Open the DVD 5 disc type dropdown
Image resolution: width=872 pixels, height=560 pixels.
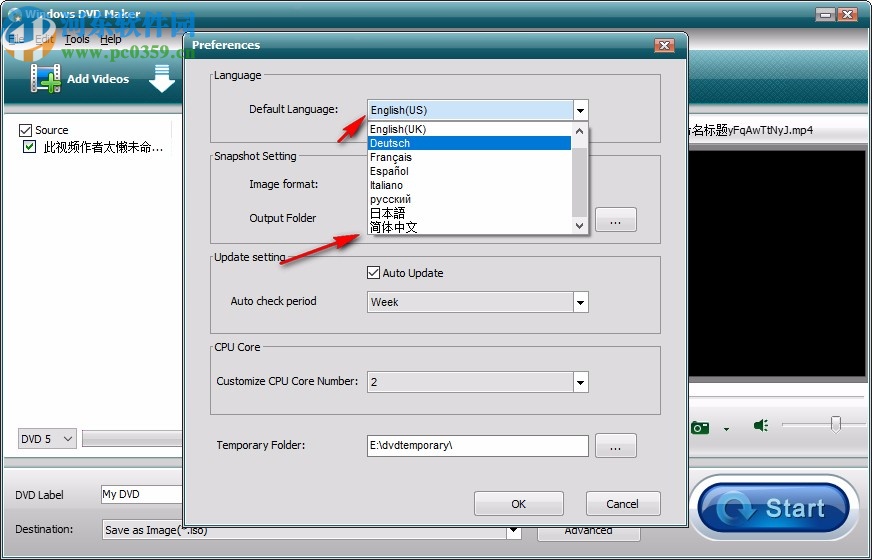47,439
